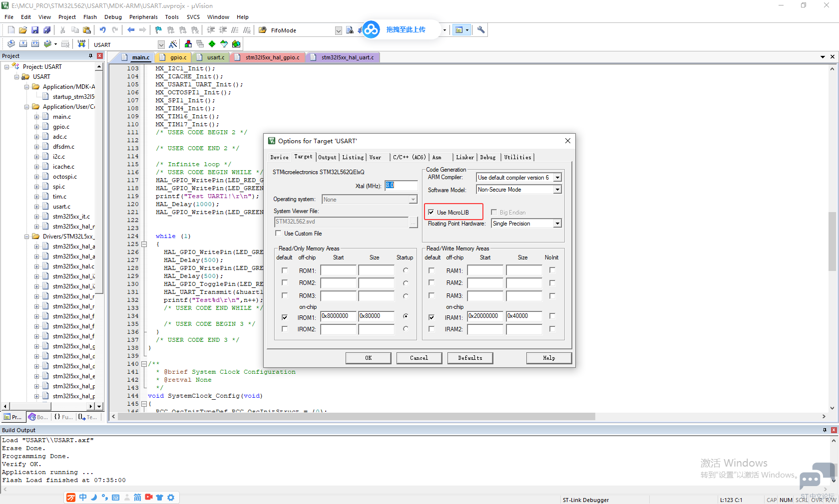Image resolution: width=839 pixels, height=504 pixels.
Task: Click the Xtal (MHz) input field
Action: coord(401,186)
